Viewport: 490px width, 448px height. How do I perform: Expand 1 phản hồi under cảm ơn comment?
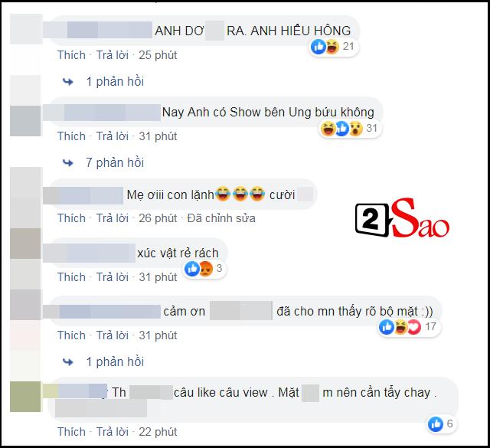tap(115, 362)
